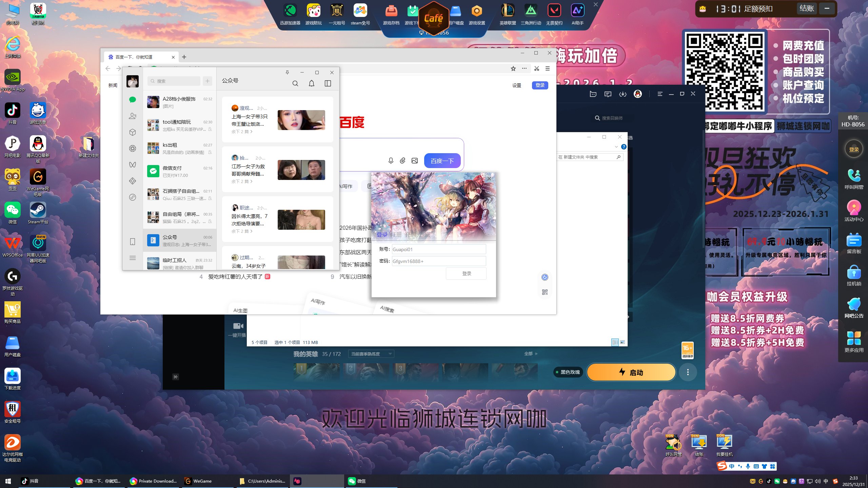The height and width of the screenshot is (488, 868).
Task: Toggle pin-on-top in WeChat window
Action: coord(287,73)
